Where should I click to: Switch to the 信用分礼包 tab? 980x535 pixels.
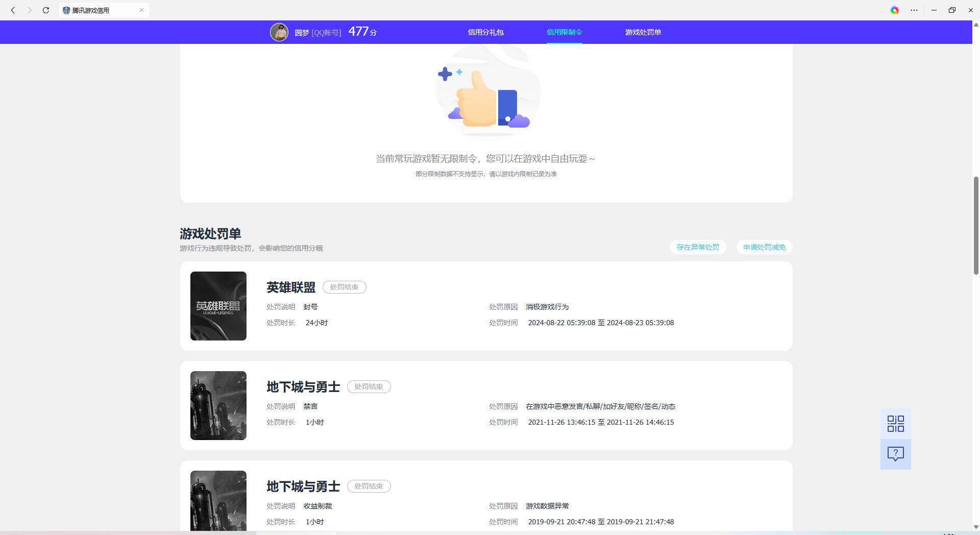(485, 32)
